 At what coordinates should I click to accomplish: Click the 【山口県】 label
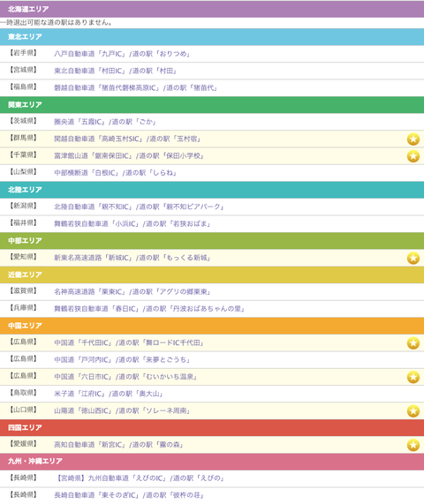click(23, 410)
